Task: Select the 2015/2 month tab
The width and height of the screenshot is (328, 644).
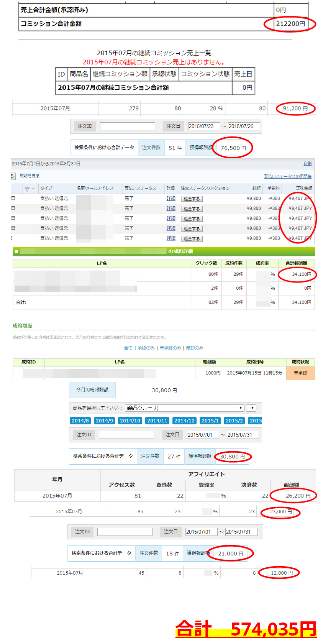Action: point(234,421)
